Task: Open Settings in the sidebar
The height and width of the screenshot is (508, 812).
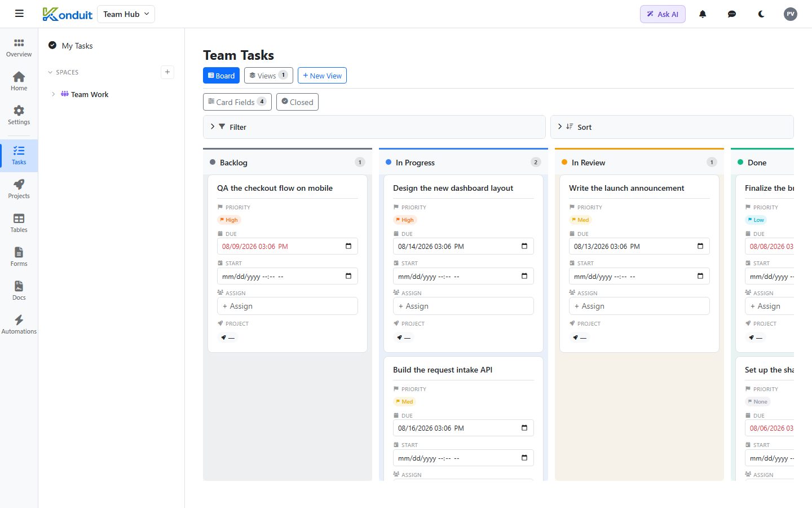Action: 19,115
